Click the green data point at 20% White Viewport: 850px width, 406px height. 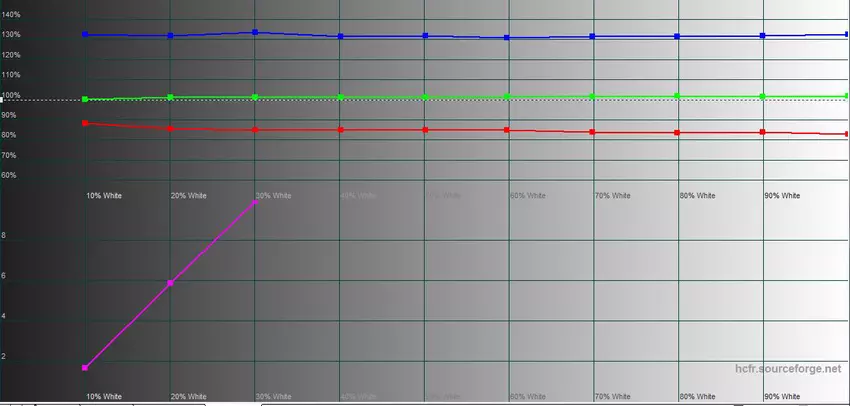pos(170,97)
